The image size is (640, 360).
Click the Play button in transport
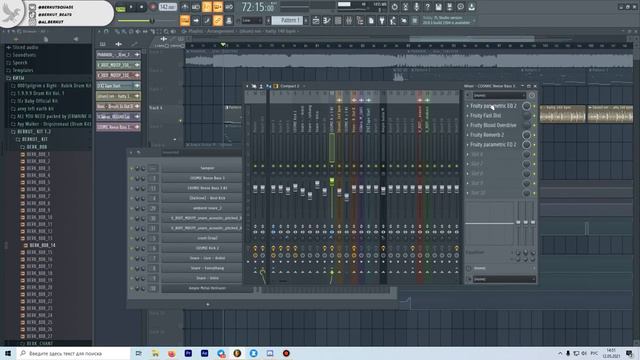coord(131,7)
